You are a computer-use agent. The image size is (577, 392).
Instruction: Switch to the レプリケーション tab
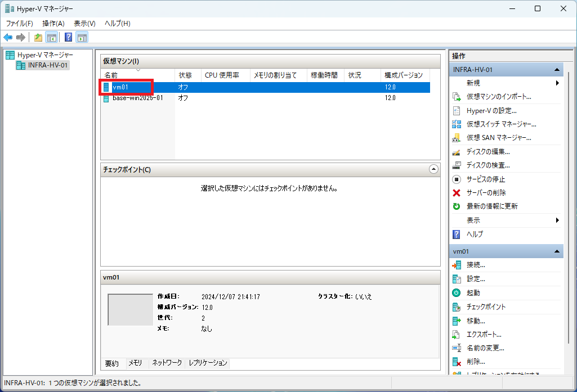tap(208, 363)
